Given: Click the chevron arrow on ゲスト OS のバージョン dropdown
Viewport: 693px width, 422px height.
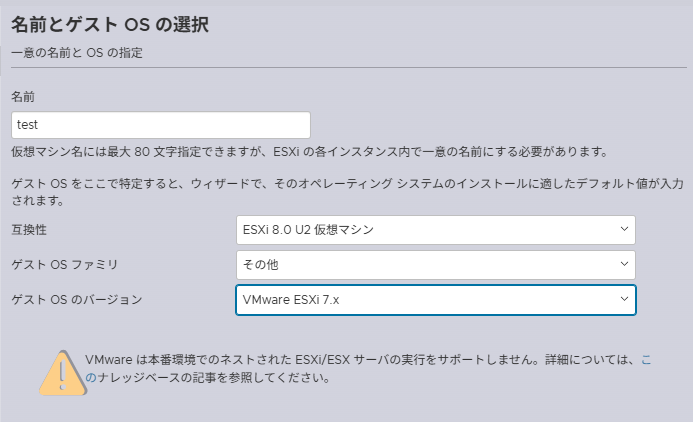Looking at the screenshot, I should pos(624,299).
